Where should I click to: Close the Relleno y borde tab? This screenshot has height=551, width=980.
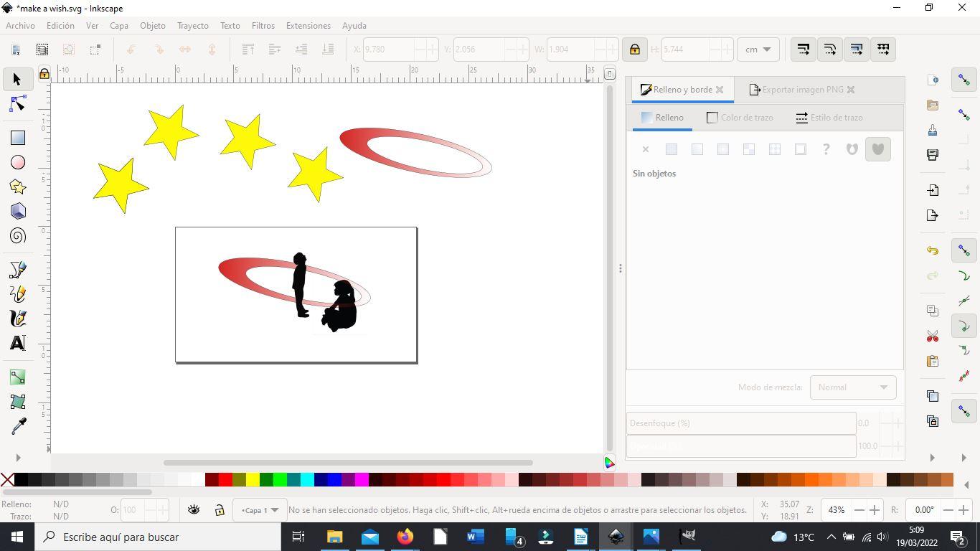click(720, 90)
